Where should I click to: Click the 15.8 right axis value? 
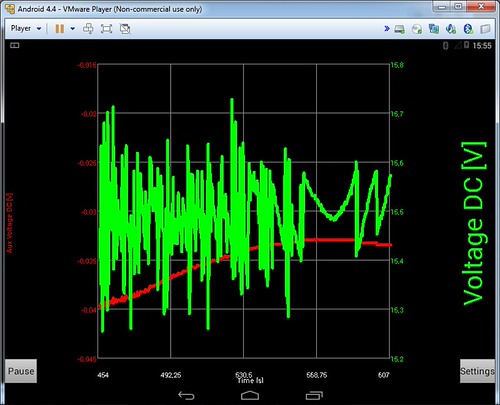397,65
